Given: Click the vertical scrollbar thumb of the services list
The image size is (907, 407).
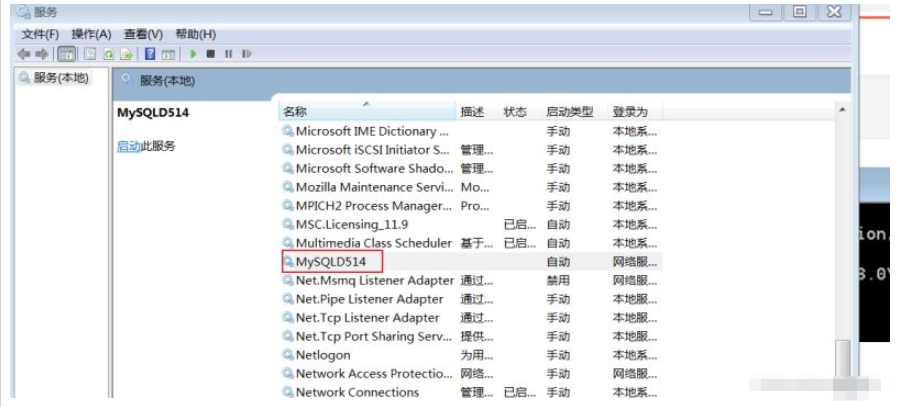Looking at the screenshot, I should pos(844,360).
